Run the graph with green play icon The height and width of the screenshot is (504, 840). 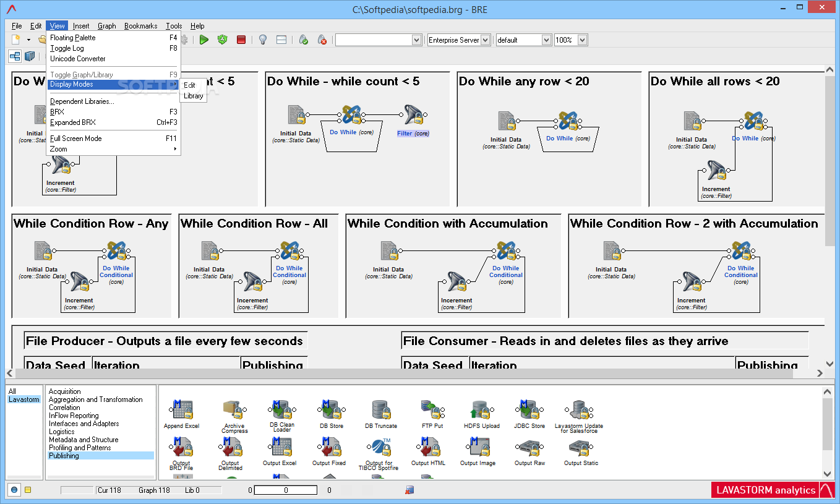204,40
